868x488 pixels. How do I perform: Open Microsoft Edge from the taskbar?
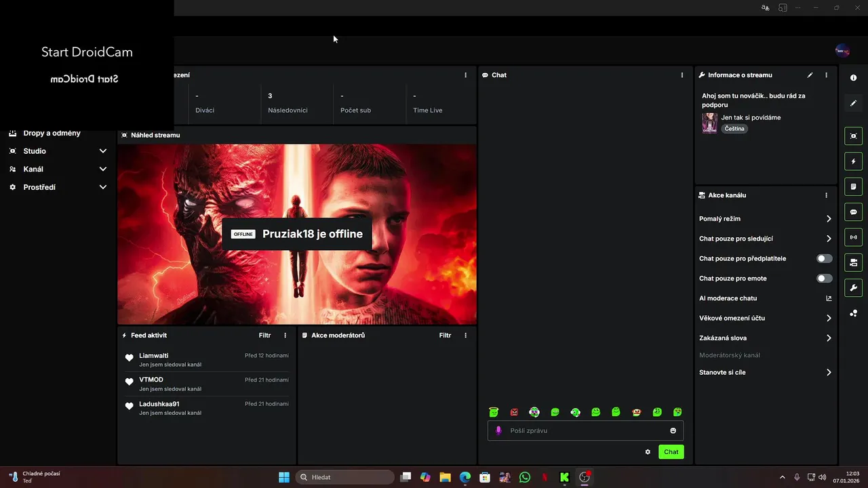(x=465, y=477)
